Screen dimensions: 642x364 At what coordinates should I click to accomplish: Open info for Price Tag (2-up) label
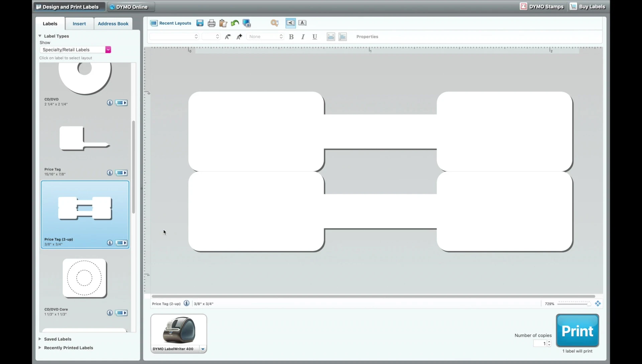110,243
